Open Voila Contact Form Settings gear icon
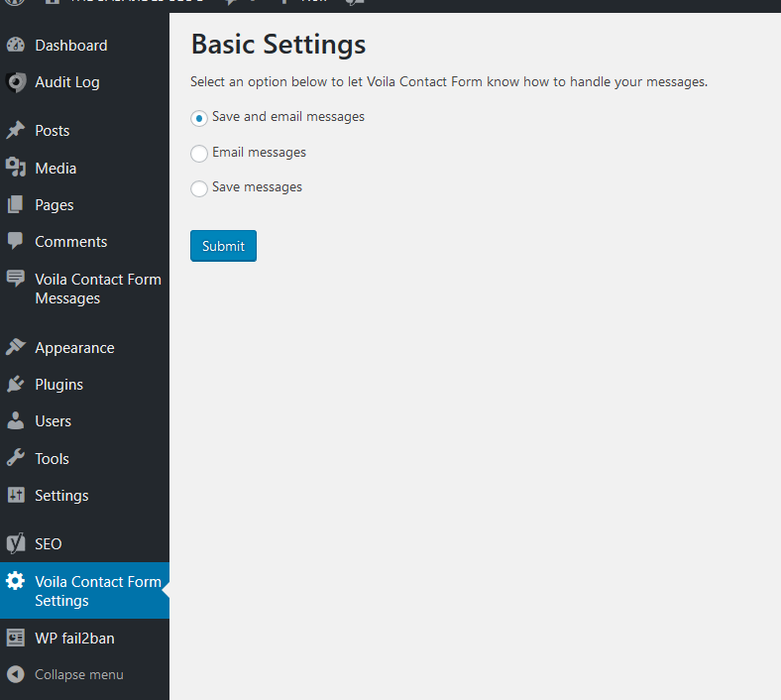The height and width of the screenshot is (700, 781). pyautogui.click(x=15, y=582)
